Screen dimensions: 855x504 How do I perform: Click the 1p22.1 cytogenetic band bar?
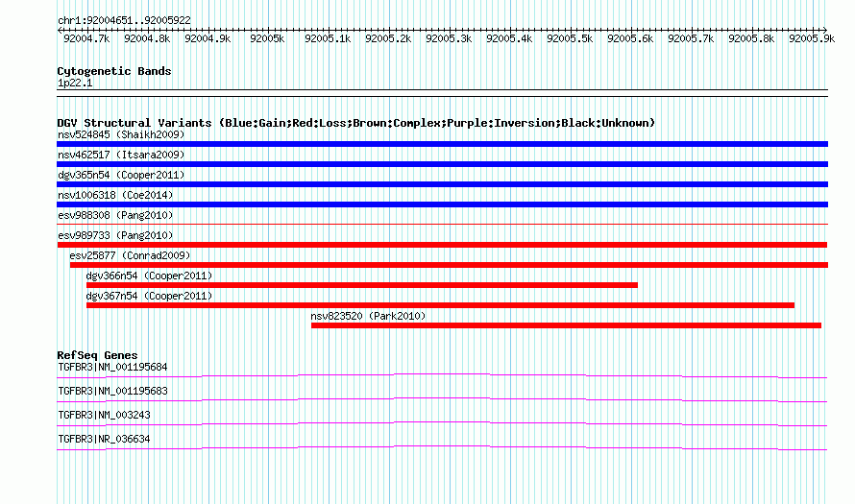(x=442, y=93)
